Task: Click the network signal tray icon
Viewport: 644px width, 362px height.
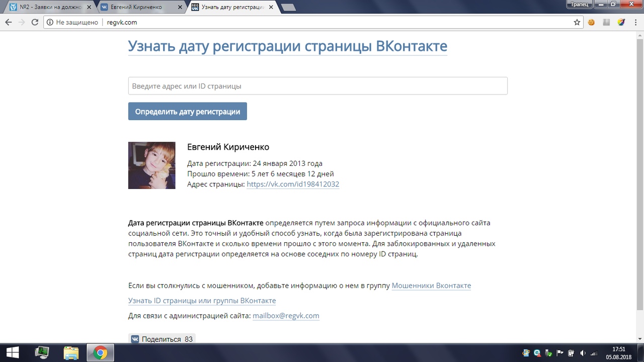Action: [594, 353]
